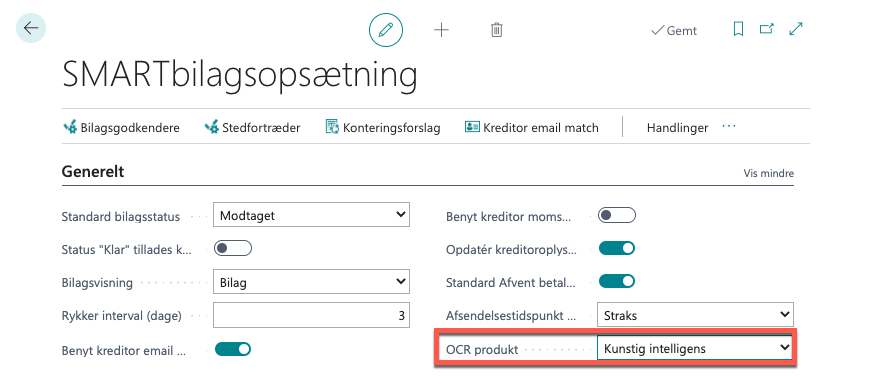Open Stedfortræder action
Screen dimensions: 872x385
coord(252,127)
